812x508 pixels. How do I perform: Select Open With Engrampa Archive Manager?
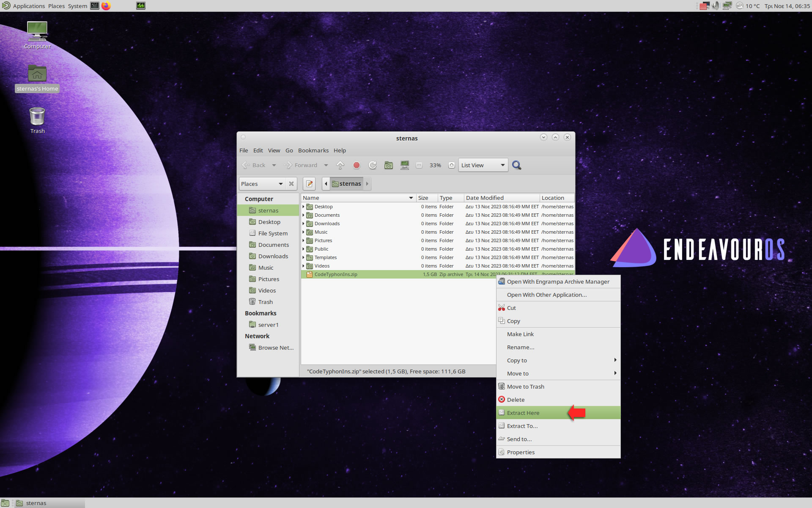[558, 282]
